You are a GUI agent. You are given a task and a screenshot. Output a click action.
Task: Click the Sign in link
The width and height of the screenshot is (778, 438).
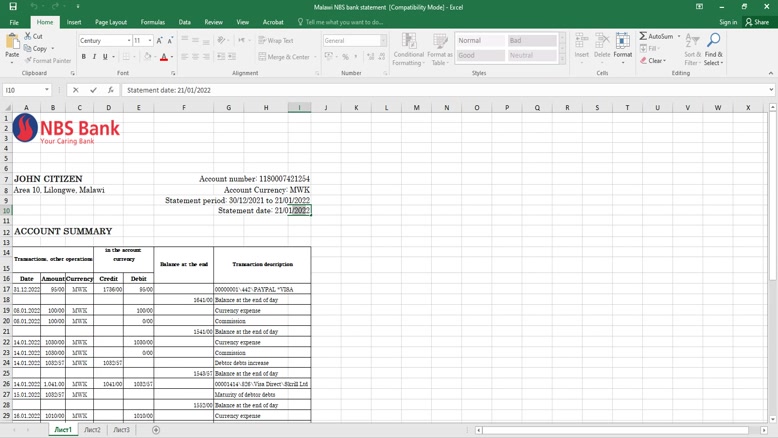[727, 22]
